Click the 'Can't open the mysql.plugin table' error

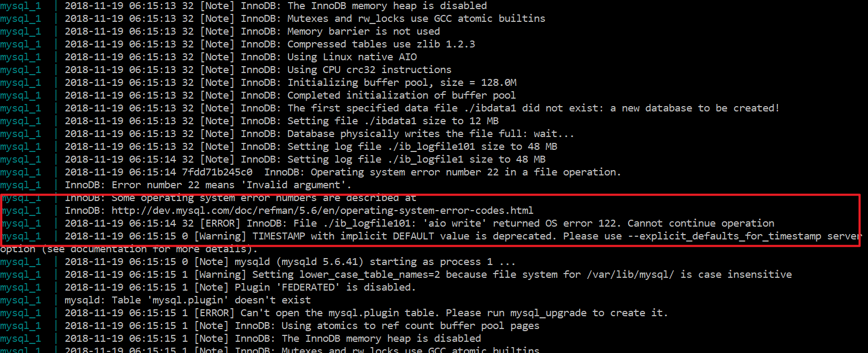pyautogui.click(x=366, y=313)
